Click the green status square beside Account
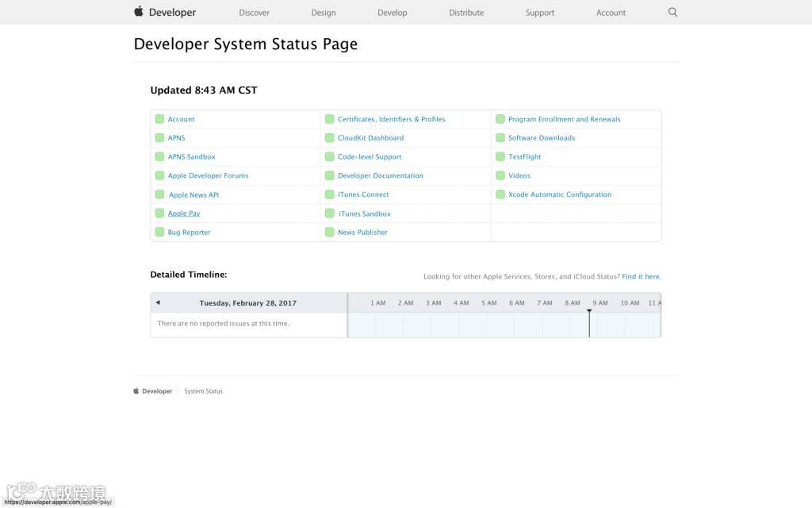 (159, 119)
